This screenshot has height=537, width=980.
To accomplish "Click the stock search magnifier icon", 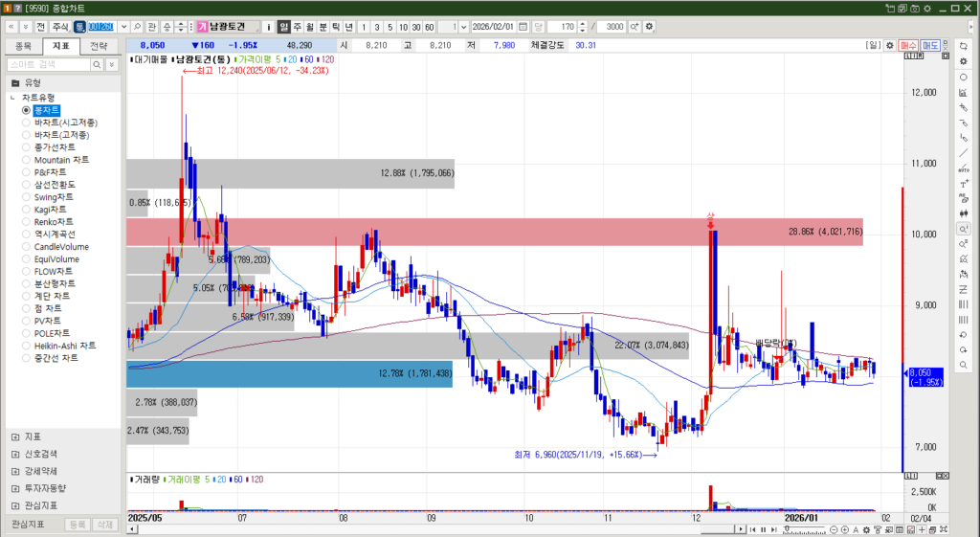I will click(x=139, y=26).
